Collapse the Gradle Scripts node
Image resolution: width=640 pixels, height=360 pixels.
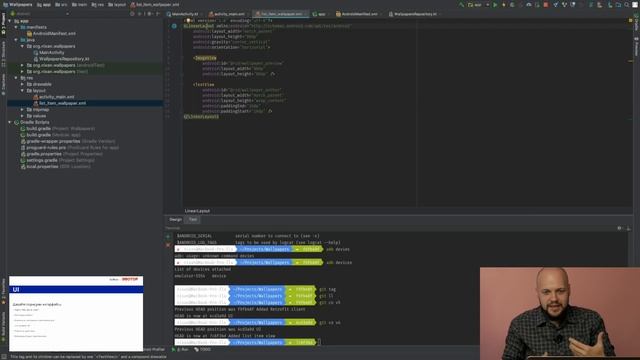coord(10,122)
